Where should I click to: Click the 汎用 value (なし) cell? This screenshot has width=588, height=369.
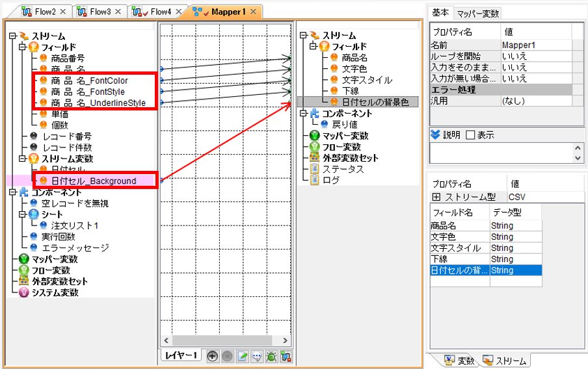tap(536, 101)
